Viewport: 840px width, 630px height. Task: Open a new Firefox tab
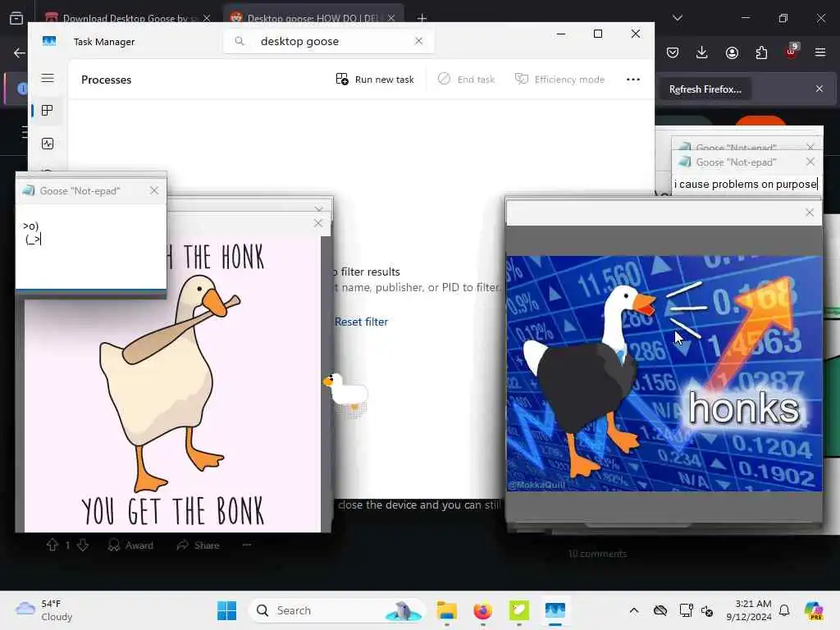[422, 18]
